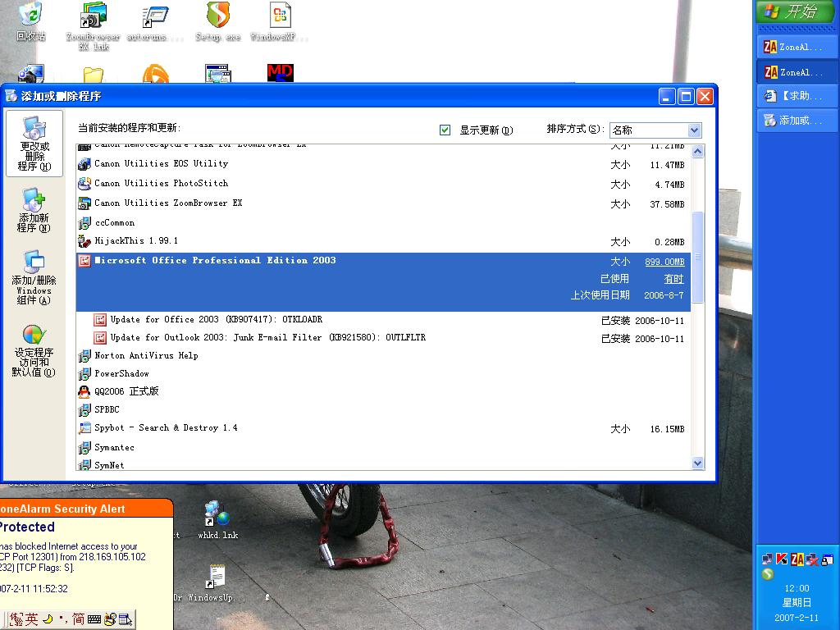Open 设定程序访问和默认值 sidebar item
840x630 pixels.
34,351
